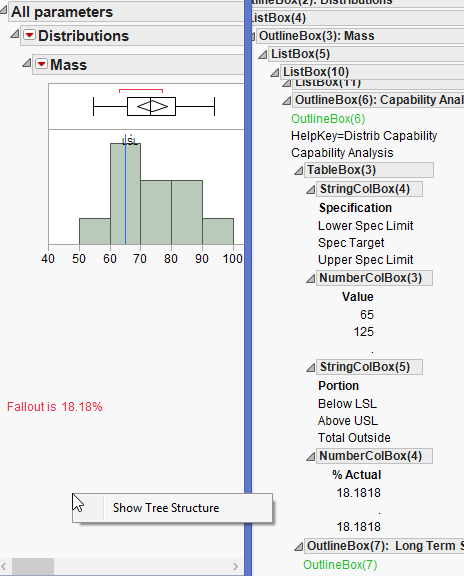This screenshot has height=576, width=464.
Task: Select the Spec Target row
Action: point(351,243)
